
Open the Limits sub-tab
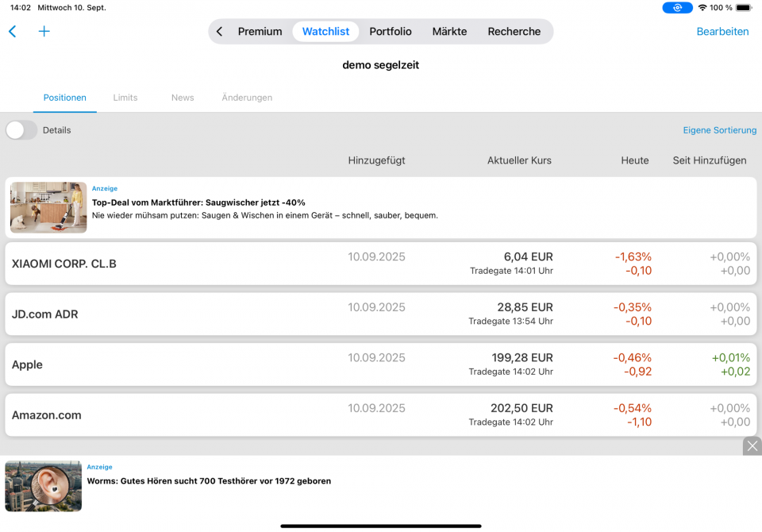click(x=125, y=98)
